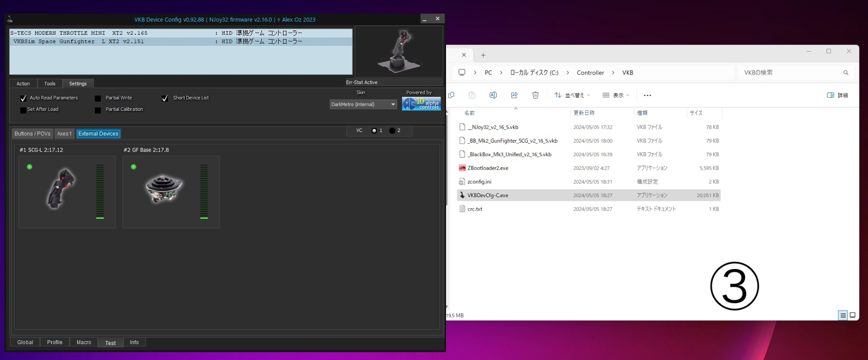Select S-TECS MODERN THROTTLE MINI device row

(x=181, y=33)
